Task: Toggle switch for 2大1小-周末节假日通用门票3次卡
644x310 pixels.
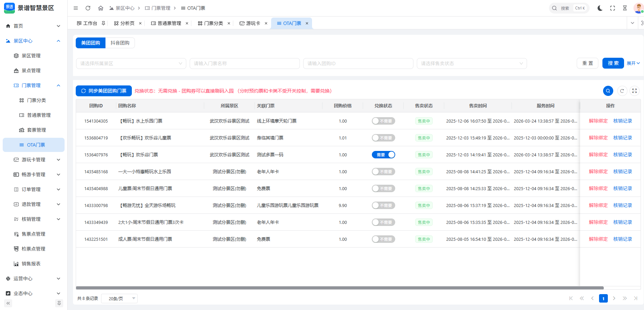Action: (x=383, y=222)
